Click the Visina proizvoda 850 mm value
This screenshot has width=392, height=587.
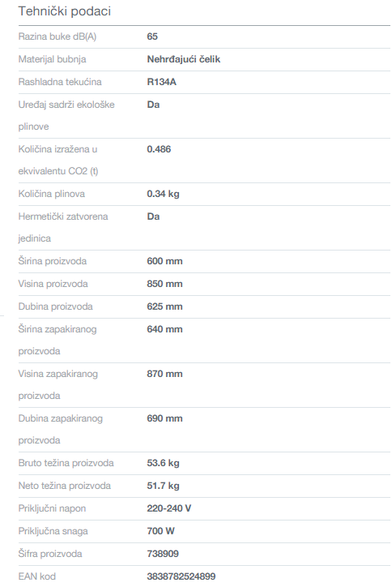(x=164, y=284)
